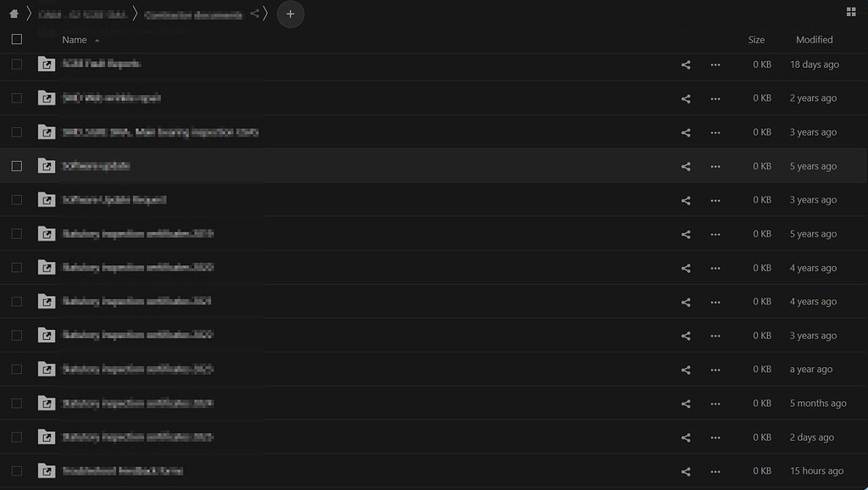Toggle the select-all checkbox in the header

click(x=17, y=37)
